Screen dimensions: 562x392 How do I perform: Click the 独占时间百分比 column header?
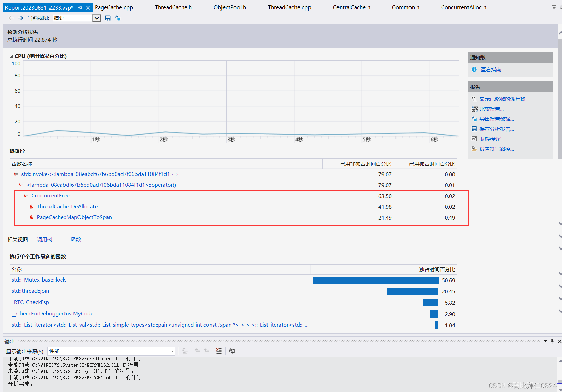click(x=384, y=270)
